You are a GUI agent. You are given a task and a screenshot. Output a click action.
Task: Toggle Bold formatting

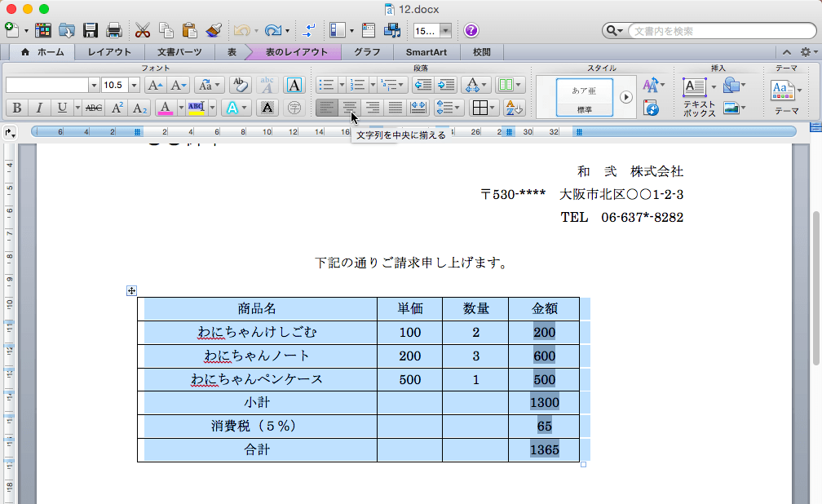[16, 108]
